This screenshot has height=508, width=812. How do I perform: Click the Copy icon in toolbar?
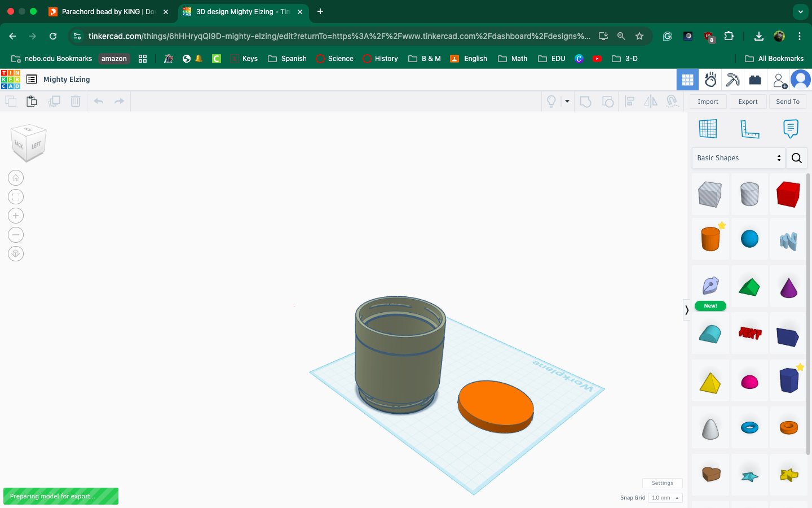[x=11, y=102]
